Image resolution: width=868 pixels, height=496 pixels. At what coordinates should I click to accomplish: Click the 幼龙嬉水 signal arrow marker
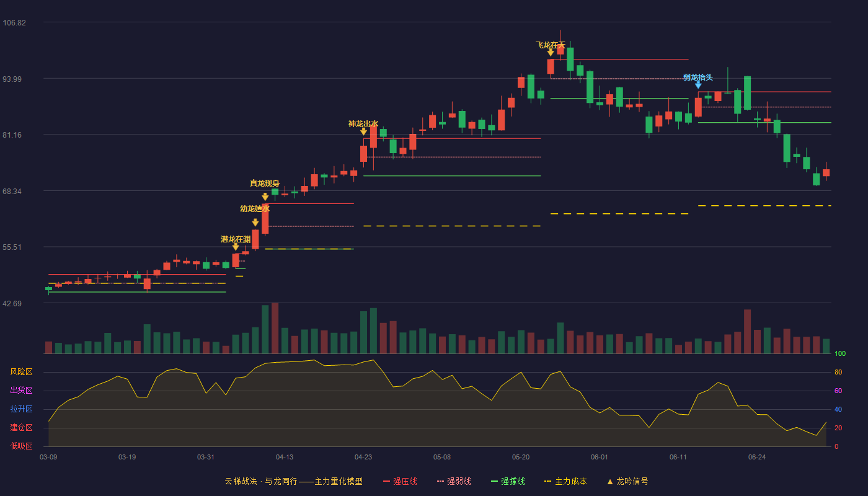click(x=255, y=223)
